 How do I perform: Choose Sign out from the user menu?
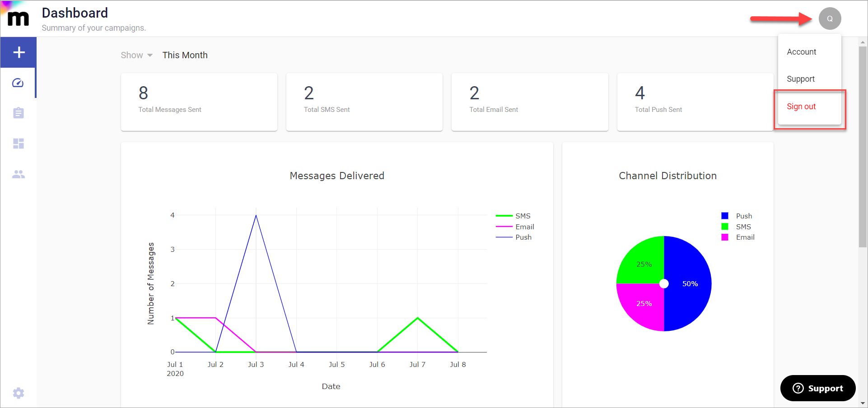tap(809, 107)
